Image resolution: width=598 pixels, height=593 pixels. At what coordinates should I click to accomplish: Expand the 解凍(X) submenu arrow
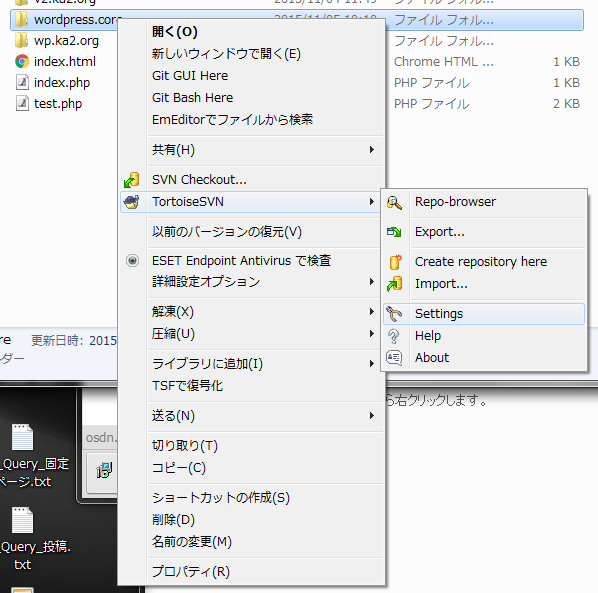tap(372, 312)
